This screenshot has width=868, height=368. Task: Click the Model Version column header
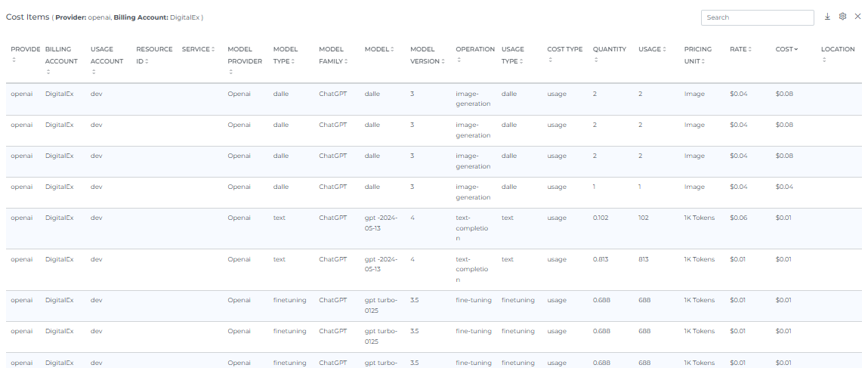tap(425, 55)
